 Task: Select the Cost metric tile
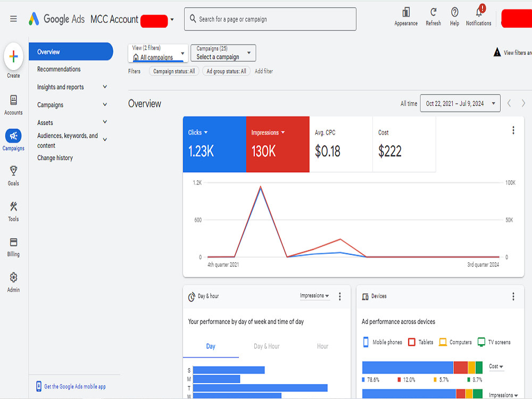tap(404, 144)
